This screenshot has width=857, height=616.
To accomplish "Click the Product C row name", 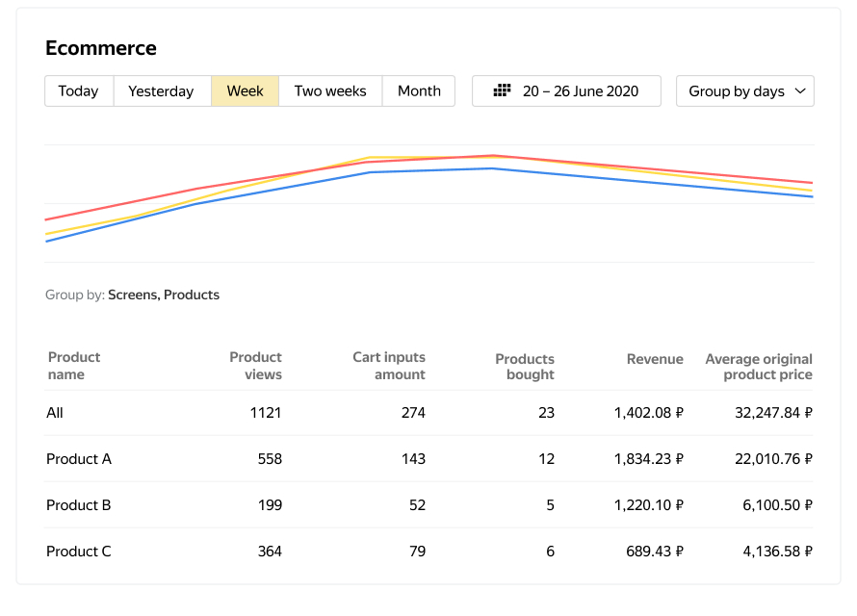I will (x=79, y=552).
